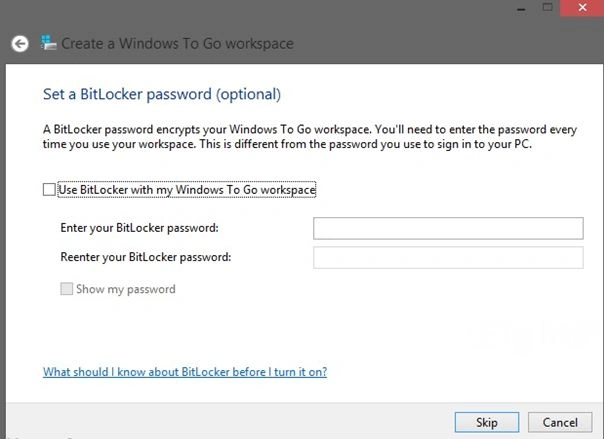The height and width of the screenshot is (439, 604).
Task: Click the Create a Windows To Go workspace title
Action: pyautogui.click(x=177, y=44)
